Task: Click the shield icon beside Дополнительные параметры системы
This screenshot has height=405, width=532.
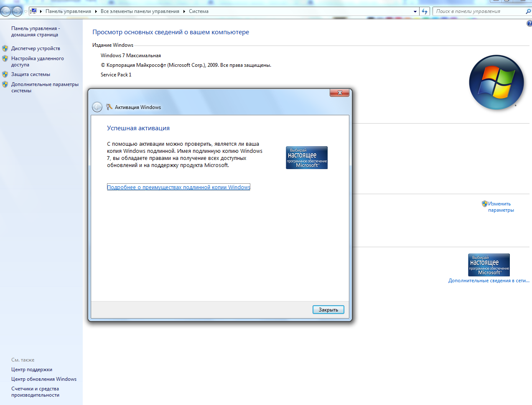Action: (5, 84)
